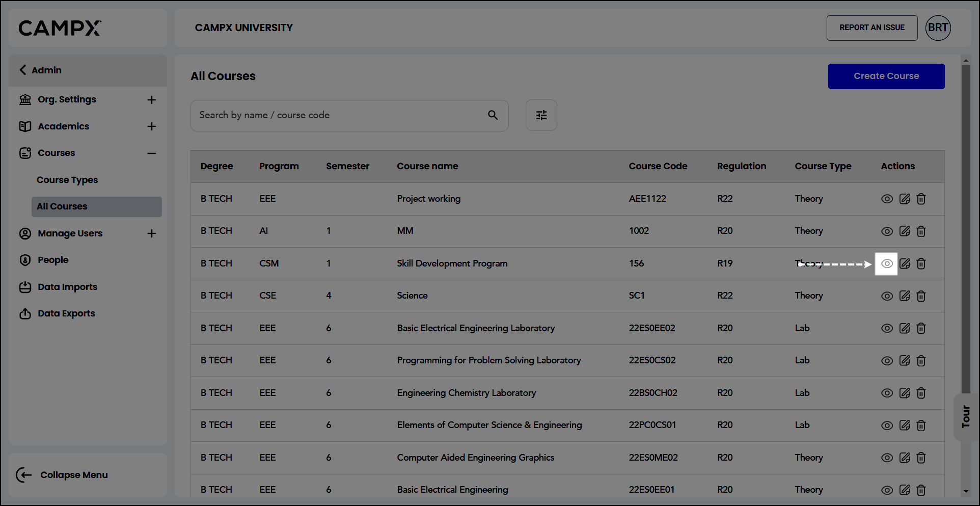980x506 pixels.
Task: Edit Skill Development Program course
Action: 904,263
